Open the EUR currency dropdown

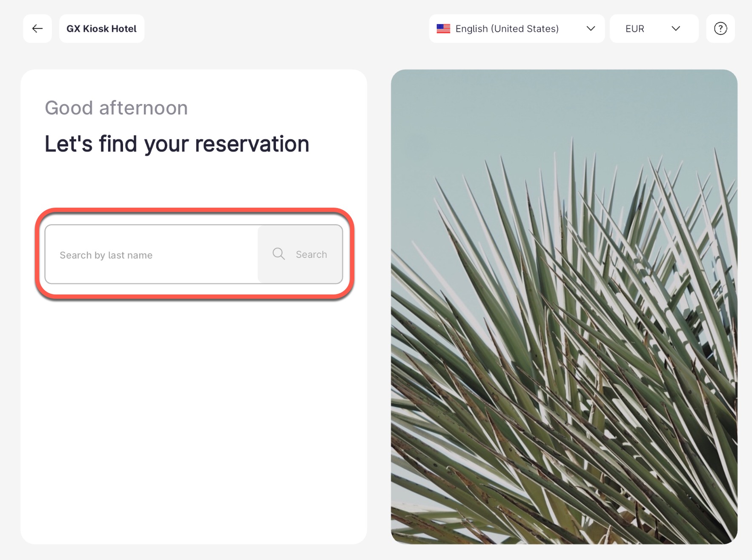point(654,29)
